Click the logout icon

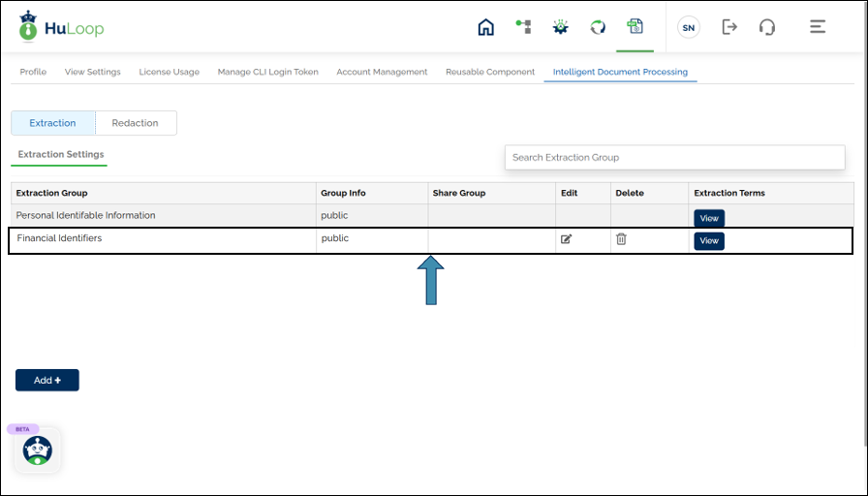point(729,27)
